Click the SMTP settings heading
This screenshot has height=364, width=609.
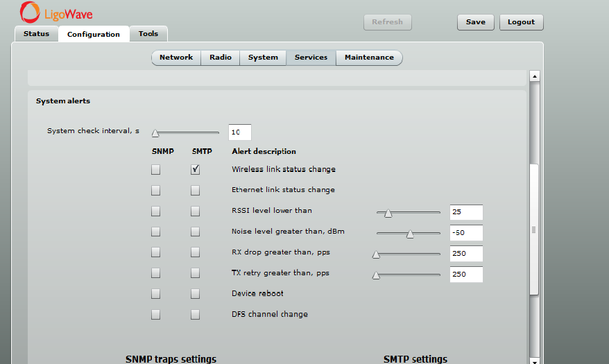[415, 359]
